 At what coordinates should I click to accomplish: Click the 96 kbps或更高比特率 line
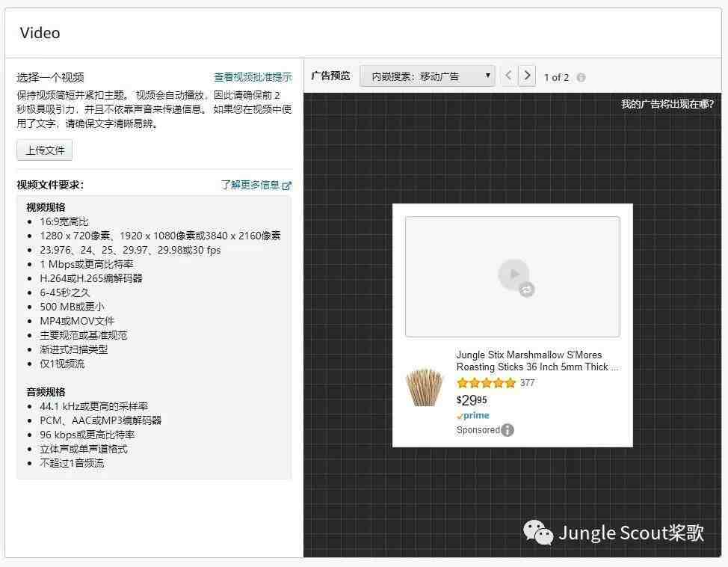[x=87, y=435]
